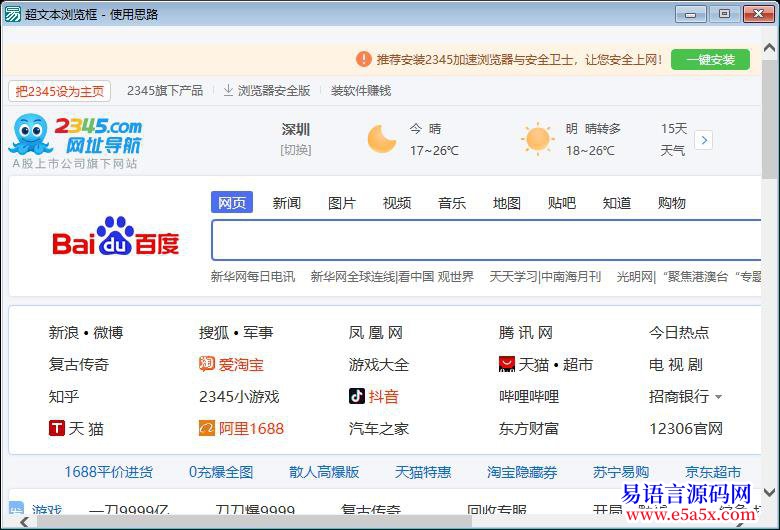Viewport: 780px width, 530px height.
Task: Click the horizontal scrollbar left arrow
Action: click(23, 523)
